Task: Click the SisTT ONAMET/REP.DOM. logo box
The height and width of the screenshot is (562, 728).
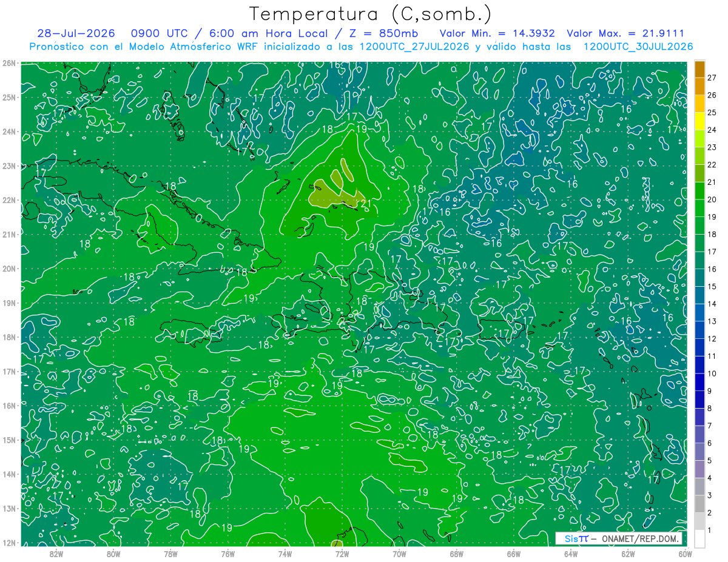Action: 619,539
